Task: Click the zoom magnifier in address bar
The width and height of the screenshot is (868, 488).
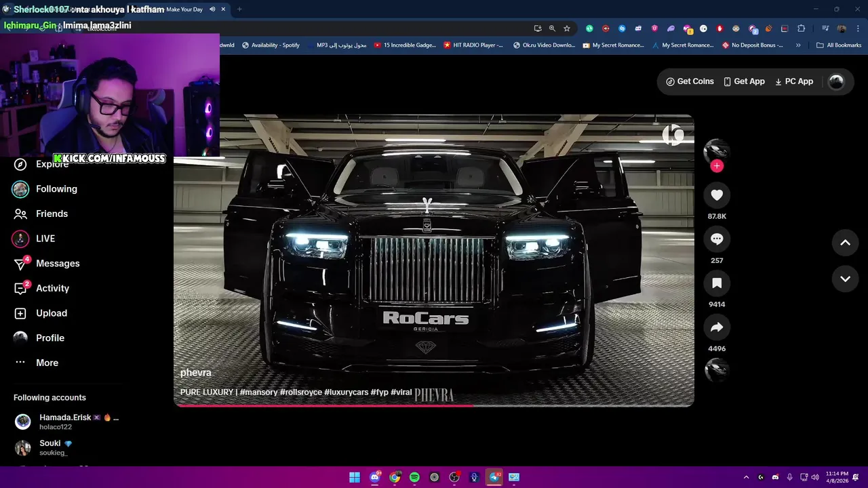Action: (552, 28)
